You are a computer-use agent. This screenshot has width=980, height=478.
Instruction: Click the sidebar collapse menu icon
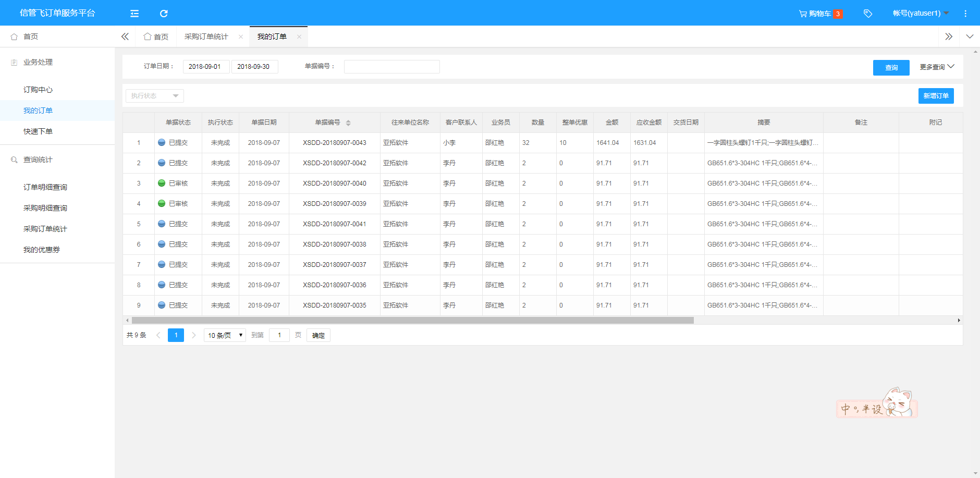click(134, 14)
